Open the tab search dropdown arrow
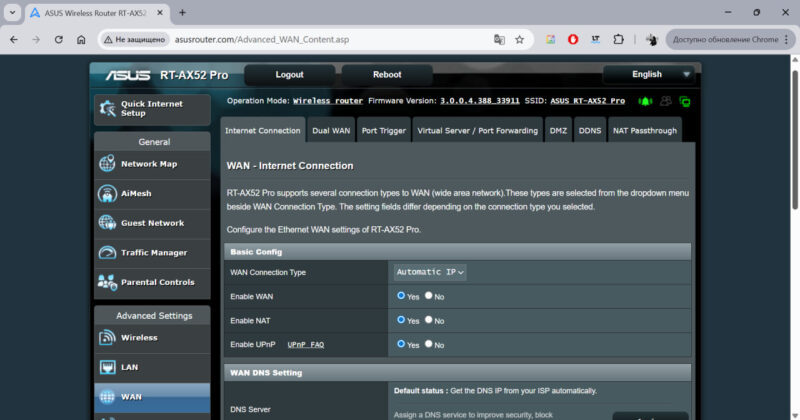The image size is (800, 420). pos(12,13)
